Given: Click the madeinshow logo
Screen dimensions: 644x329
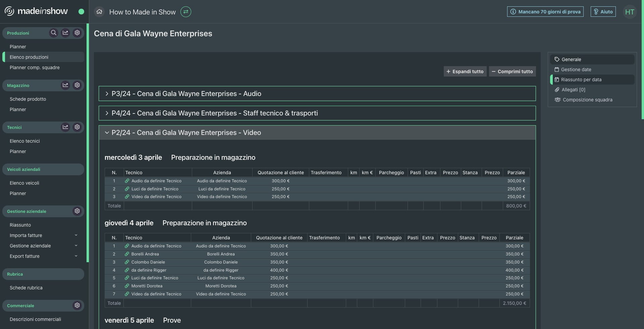Looking at the screenshot, I should coord(36,11).
